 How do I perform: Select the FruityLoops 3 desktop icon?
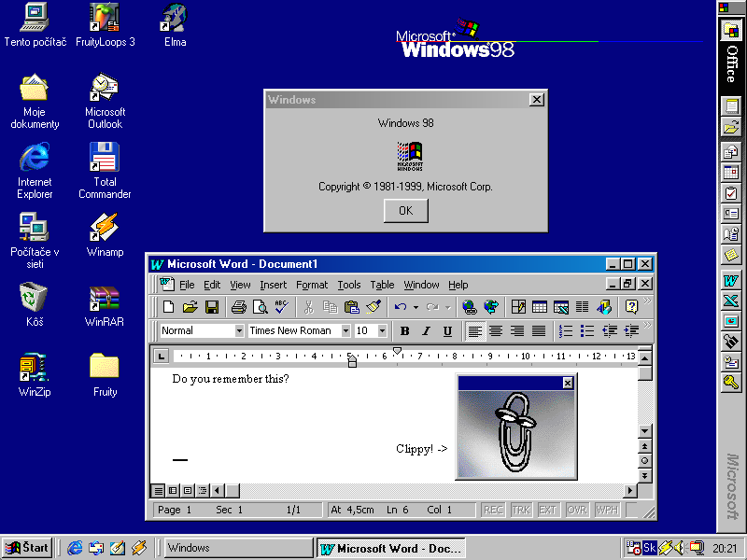click(x=105, y=25)
